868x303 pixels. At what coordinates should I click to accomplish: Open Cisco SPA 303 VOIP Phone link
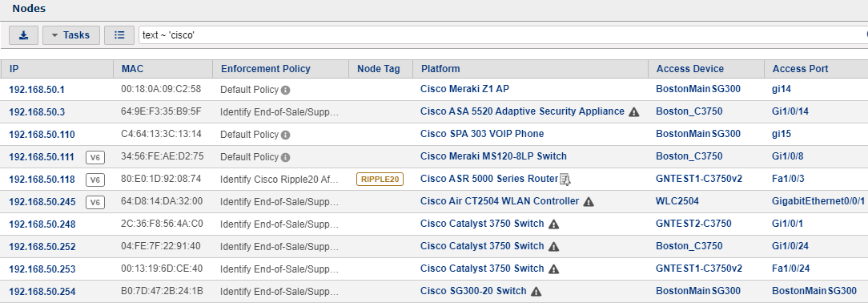pos(482,134)
